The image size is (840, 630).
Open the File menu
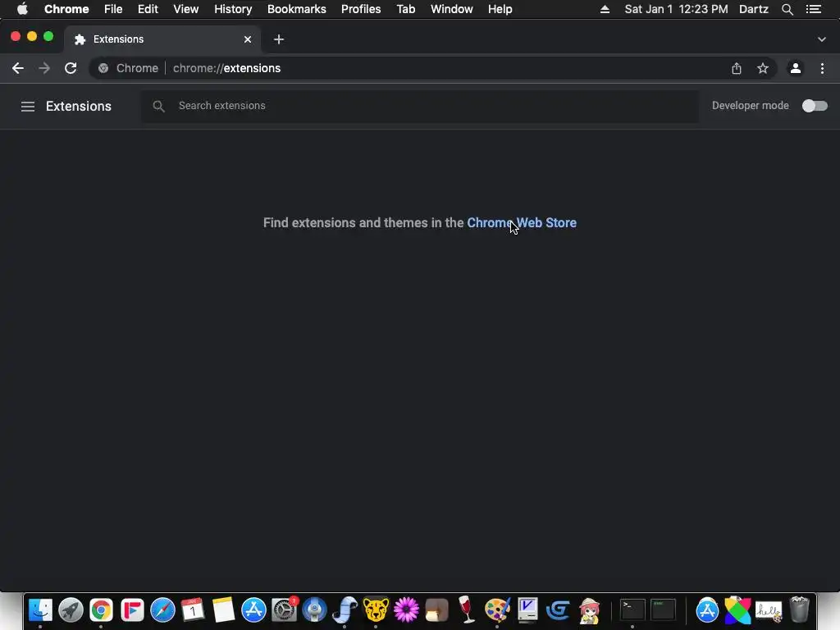(113, 9)
